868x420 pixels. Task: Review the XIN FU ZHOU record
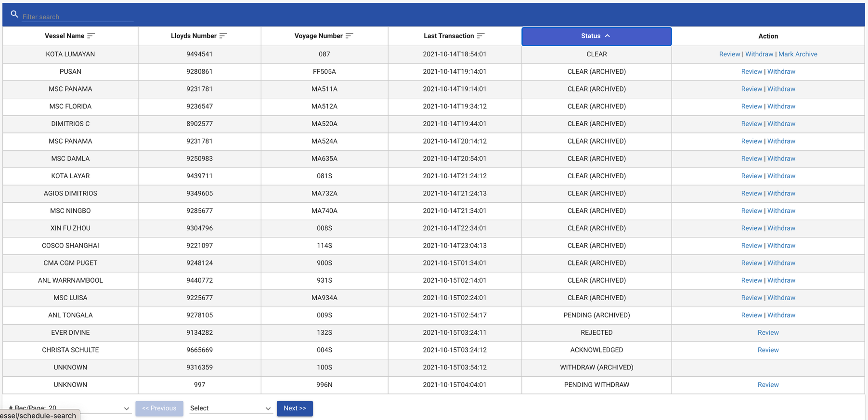(x=751, y=228)
